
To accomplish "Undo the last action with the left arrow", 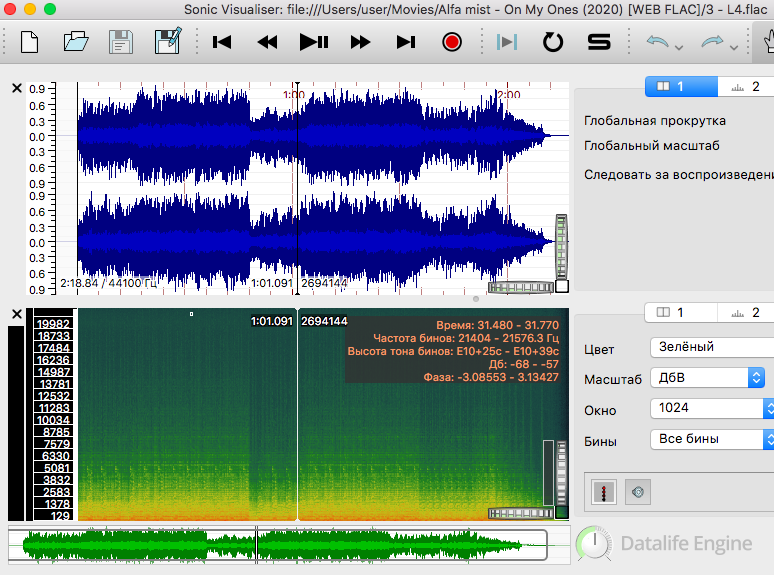I will [x=658, y=42].
